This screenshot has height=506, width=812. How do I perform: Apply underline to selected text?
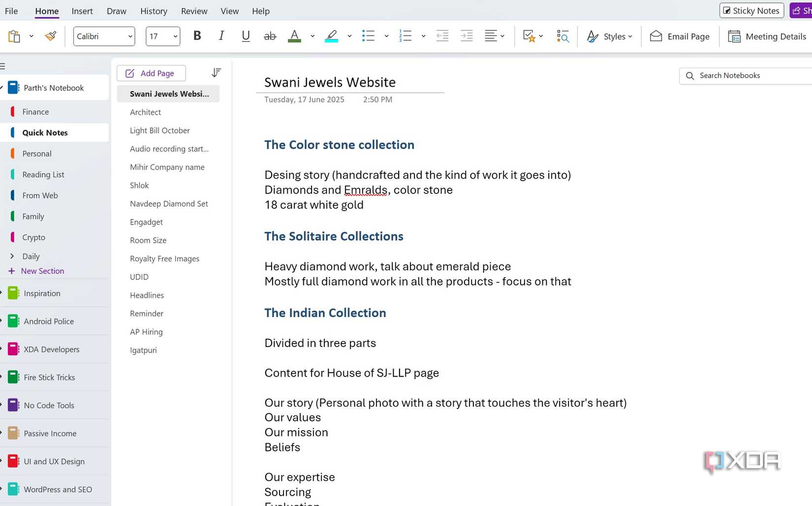(245, 35)
